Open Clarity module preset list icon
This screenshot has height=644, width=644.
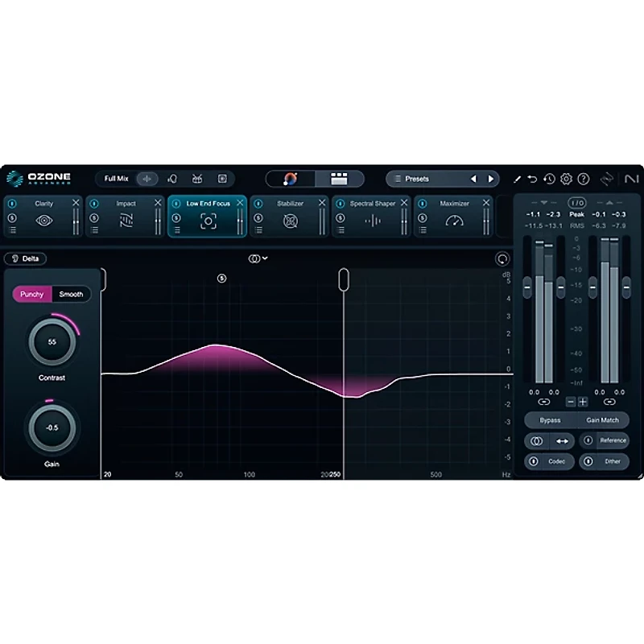click(13, 230)
